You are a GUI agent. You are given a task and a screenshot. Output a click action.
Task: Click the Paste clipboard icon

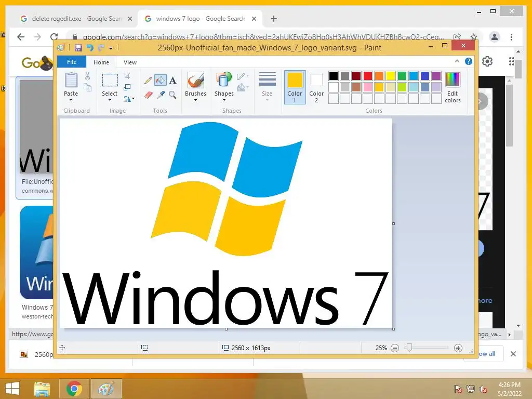click(71, 81)
